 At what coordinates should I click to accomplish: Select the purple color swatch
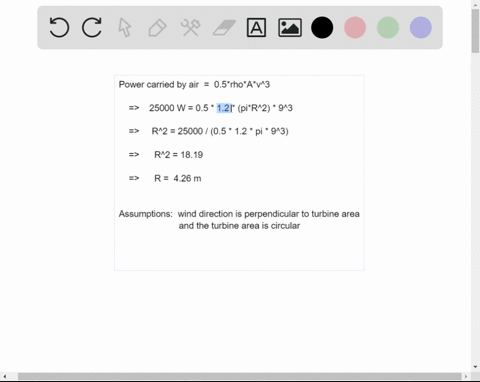421,28
